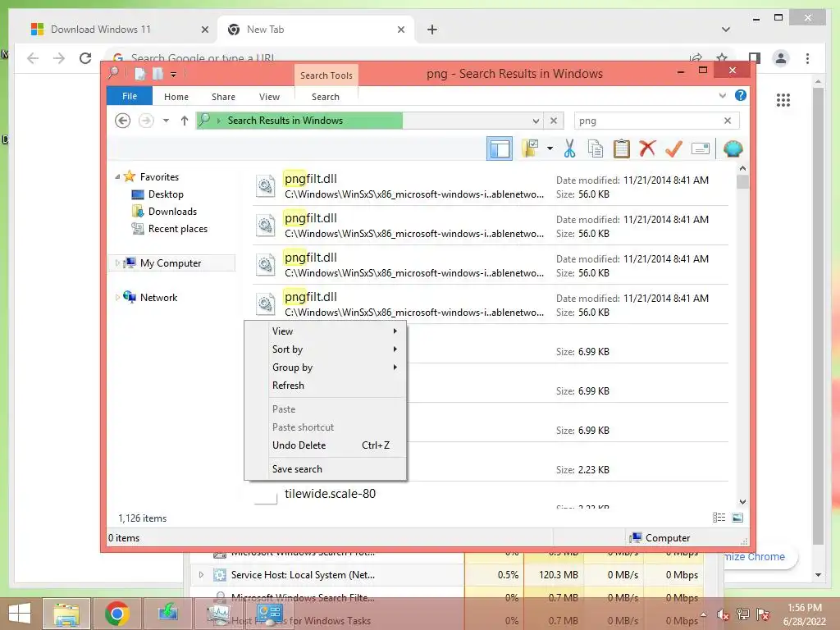Image resolution: width=840 pixels, height=630 pixels.
Task: Open Chrome from the taskbar
Action: point(116,614)
